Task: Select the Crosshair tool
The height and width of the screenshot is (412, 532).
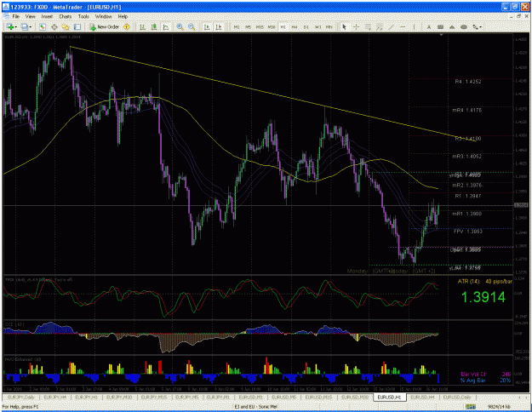Action: click(x=356, y=26)
